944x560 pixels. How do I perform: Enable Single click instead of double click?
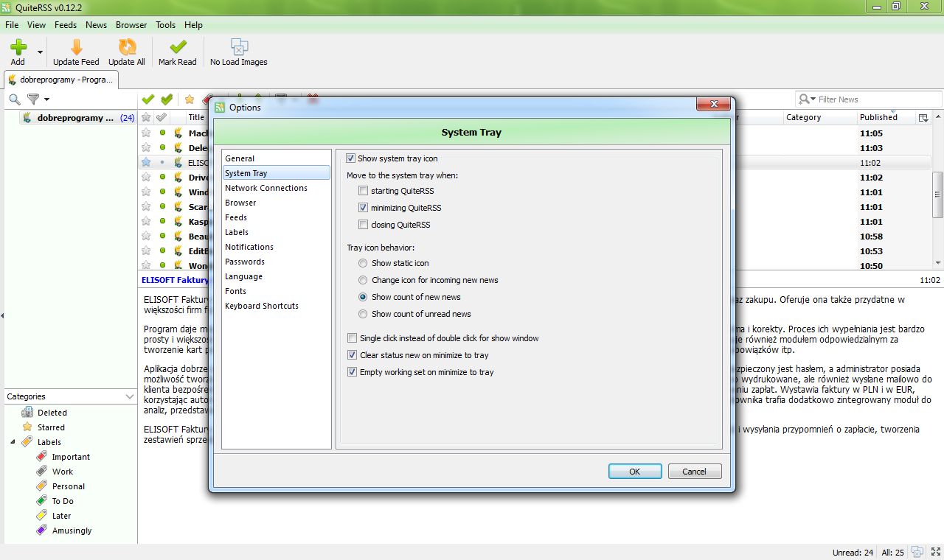[352, 338]
